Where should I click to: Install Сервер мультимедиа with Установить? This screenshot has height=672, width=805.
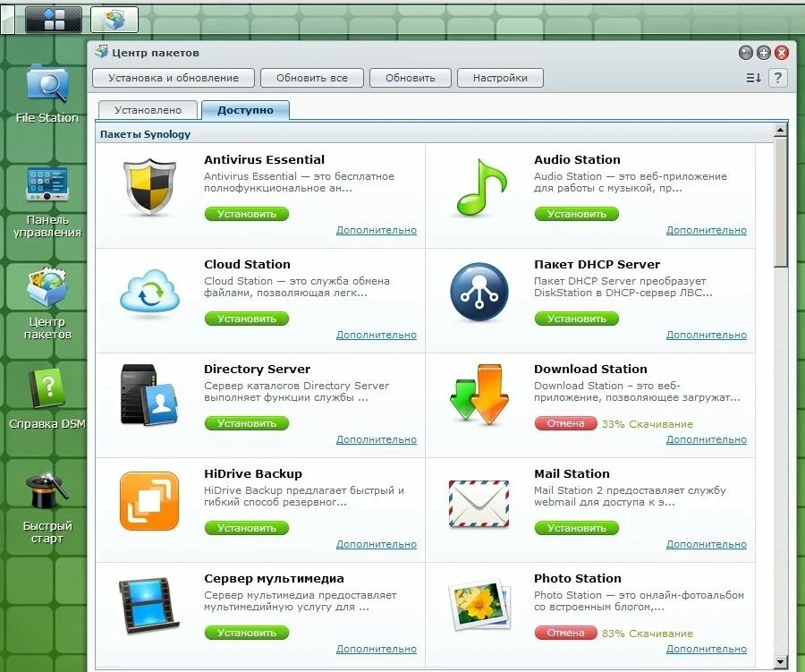[247, 633]
